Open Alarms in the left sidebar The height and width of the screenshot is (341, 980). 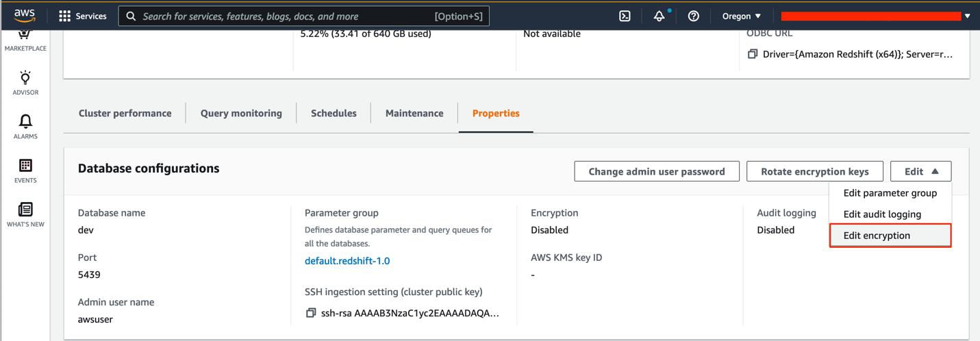(25, 126)
